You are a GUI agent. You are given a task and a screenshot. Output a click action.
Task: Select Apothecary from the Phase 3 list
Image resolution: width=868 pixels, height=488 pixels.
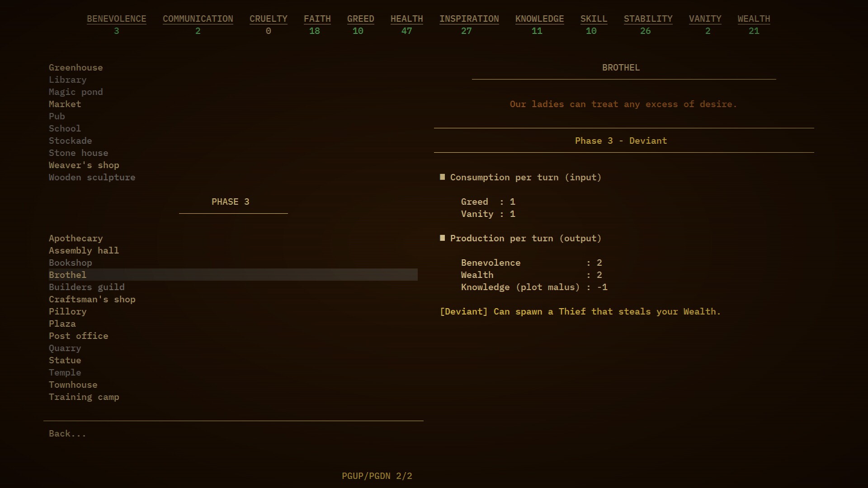75,238
